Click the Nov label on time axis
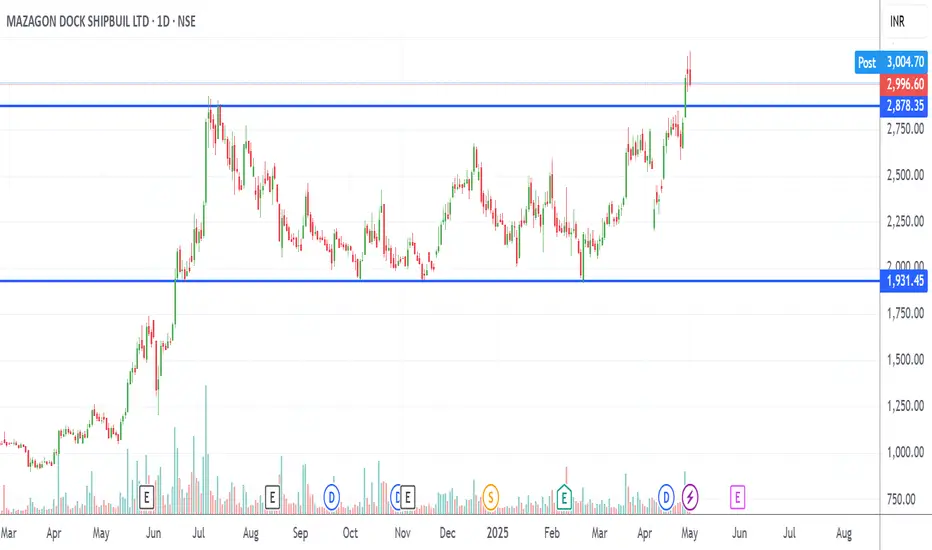932x550 pixels. point(402,533)
